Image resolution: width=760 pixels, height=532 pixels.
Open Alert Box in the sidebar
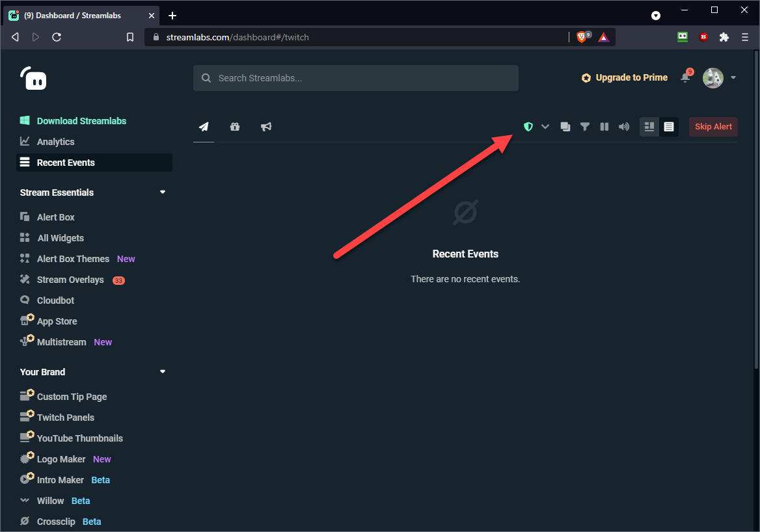coord(56,217)
